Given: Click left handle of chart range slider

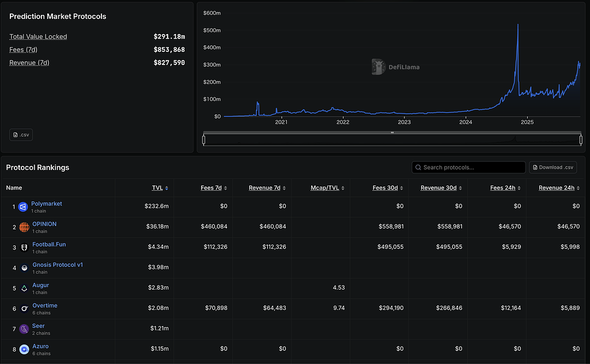Looking at the screenshot, I should 203,140.
